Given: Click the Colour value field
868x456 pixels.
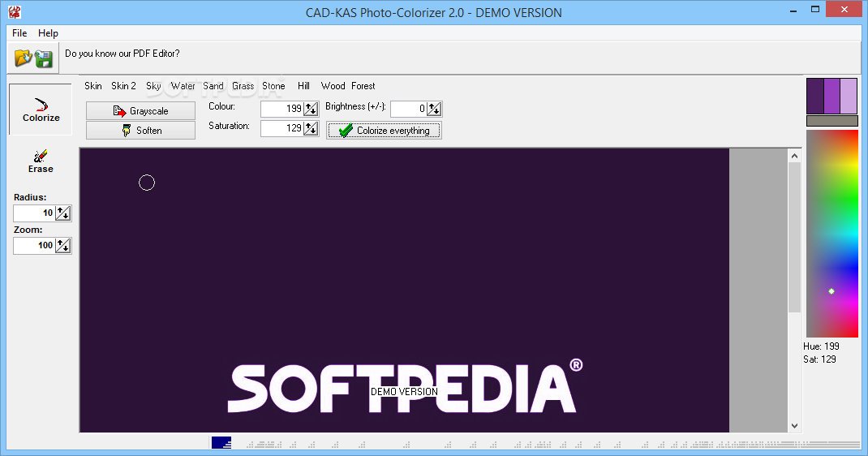Looking at the screenshot, I should (x=282, y=109).
